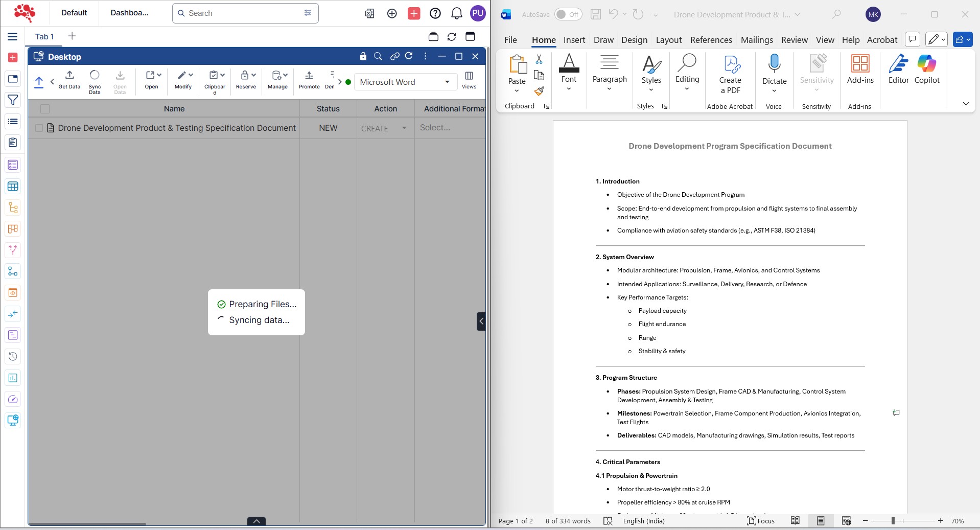This screenshot has width=980, height=530.
Task: Click the Format Painter icon in Clipboard
Action: click(x=539, y=91)
